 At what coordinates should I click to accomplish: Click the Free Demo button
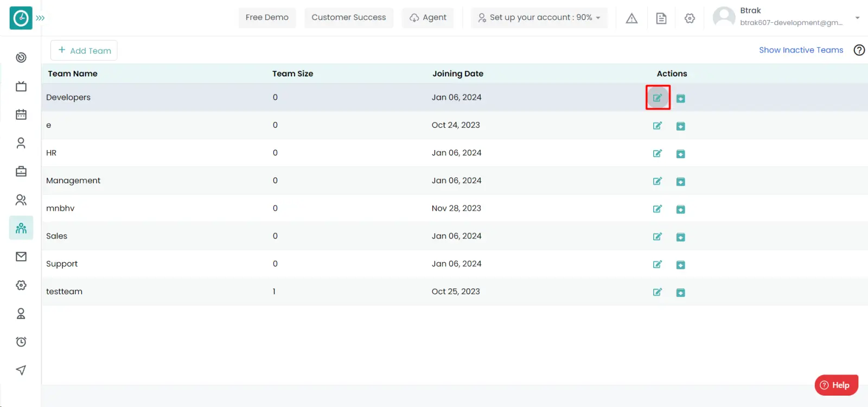(x=267, y=17)
